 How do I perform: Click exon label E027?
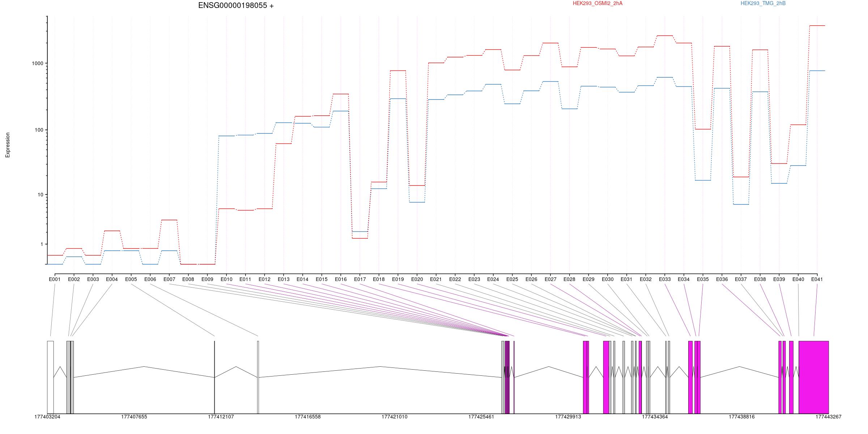(x=550, y=279)
